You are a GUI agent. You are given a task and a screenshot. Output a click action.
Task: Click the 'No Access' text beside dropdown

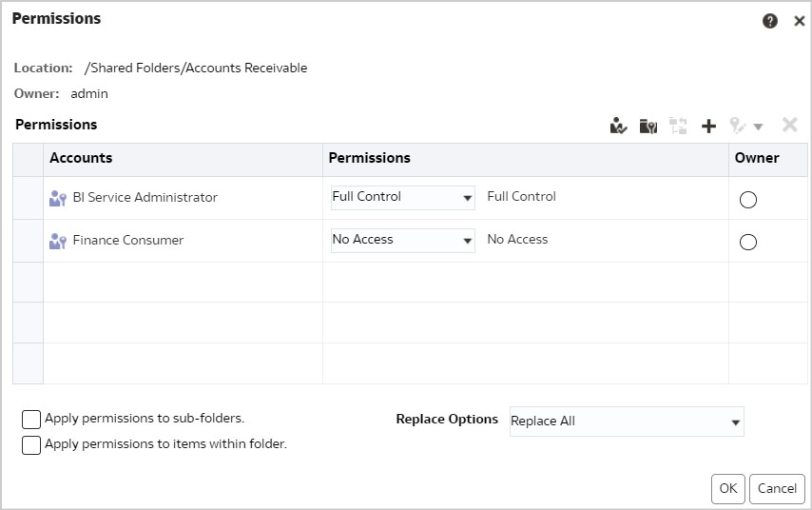click(x=517, y=240)
